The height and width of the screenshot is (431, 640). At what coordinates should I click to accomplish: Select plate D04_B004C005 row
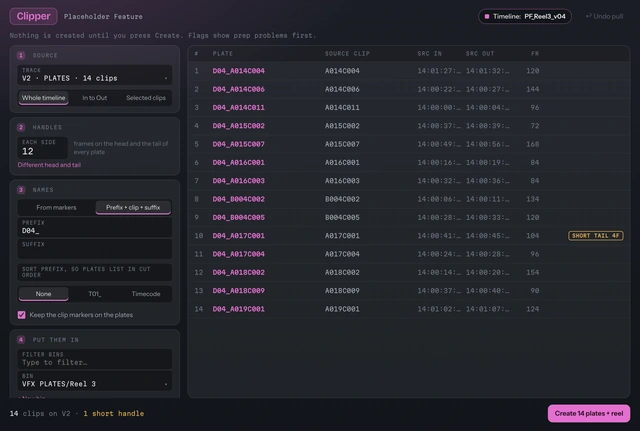pos(409,218)
